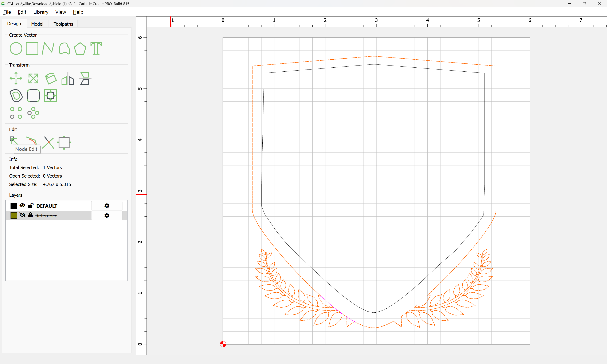Switch to the Toolpaths tab
Image resolution: width=607 pixels, height=364 pixels.
[x=63, y=24]
